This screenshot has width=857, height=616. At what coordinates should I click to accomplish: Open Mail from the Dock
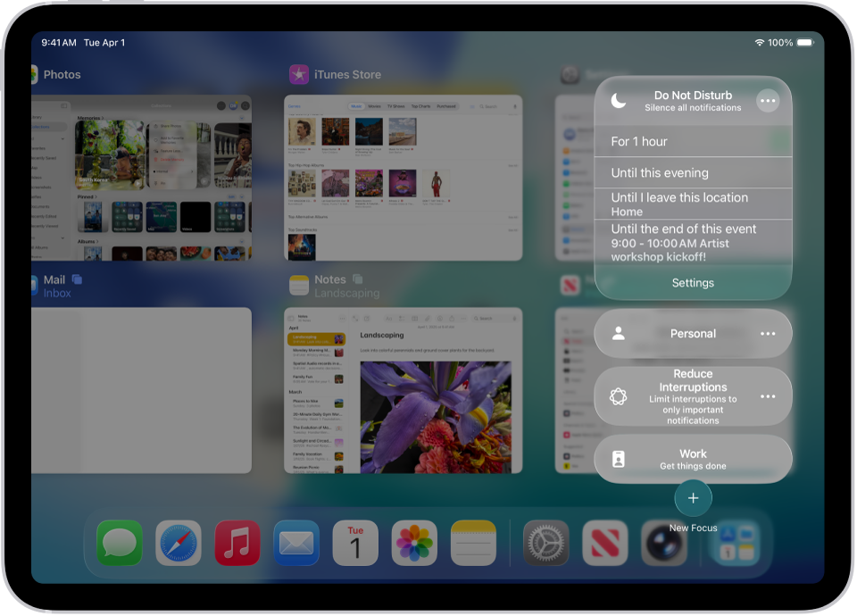tap(295, 543)
